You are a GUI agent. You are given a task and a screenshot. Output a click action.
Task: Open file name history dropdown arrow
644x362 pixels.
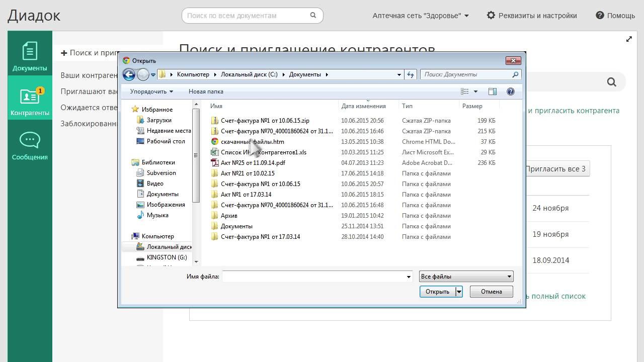pos(409,277)
